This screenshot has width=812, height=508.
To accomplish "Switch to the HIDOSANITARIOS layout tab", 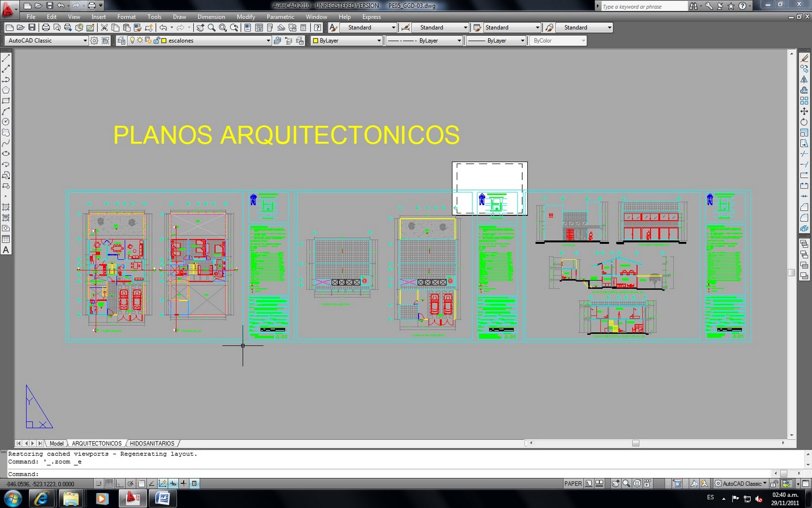I will pyautogui.click(x=152, y=443).
